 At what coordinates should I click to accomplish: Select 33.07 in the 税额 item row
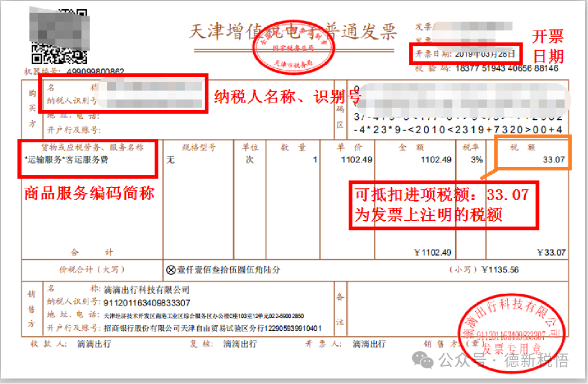[x=554, y=160]
